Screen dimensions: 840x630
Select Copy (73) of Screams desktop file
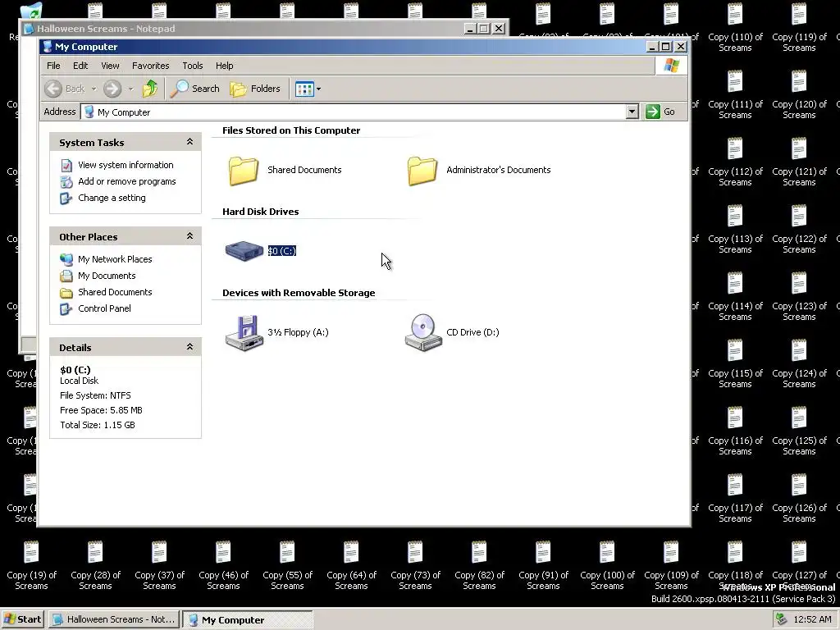(416, 566)
